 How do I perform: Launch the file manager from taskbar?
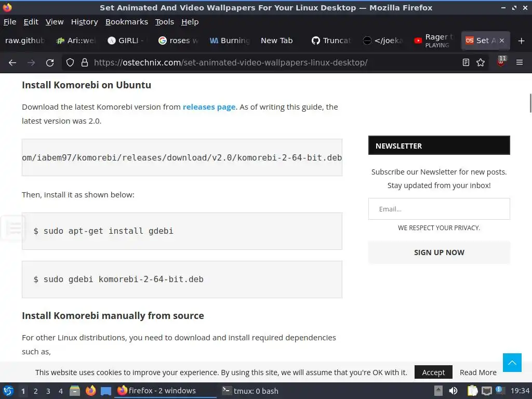[x=75, y=391]
